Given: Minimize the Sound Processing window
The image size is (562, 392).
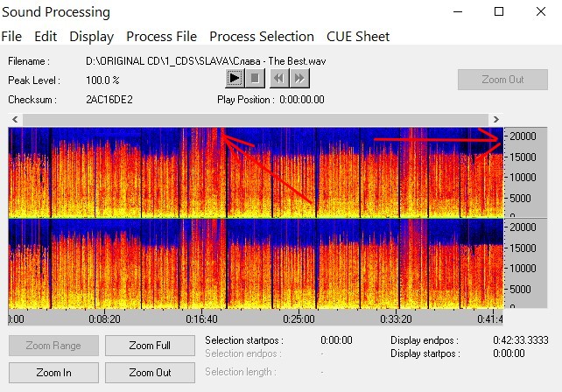Looking at the screenshot, I should tap(458, 12).
